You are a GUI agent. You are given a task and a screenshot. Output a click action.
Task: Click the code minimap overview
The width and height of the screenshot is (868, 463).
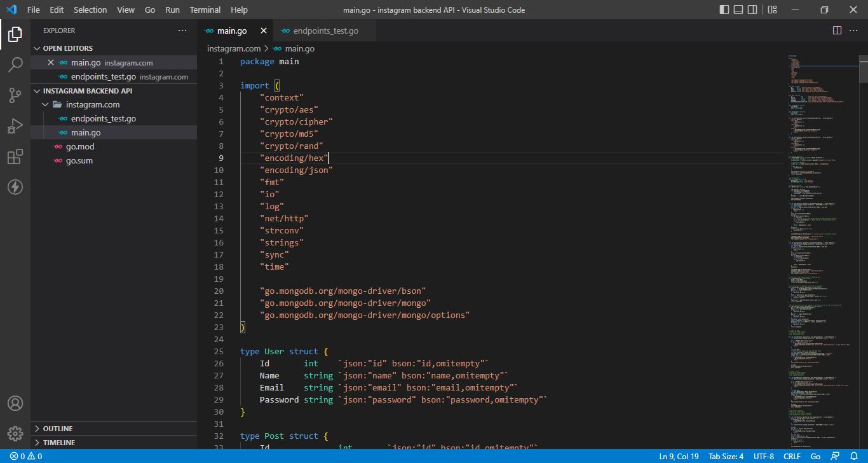pyautogui.click(x=823, y=251)
